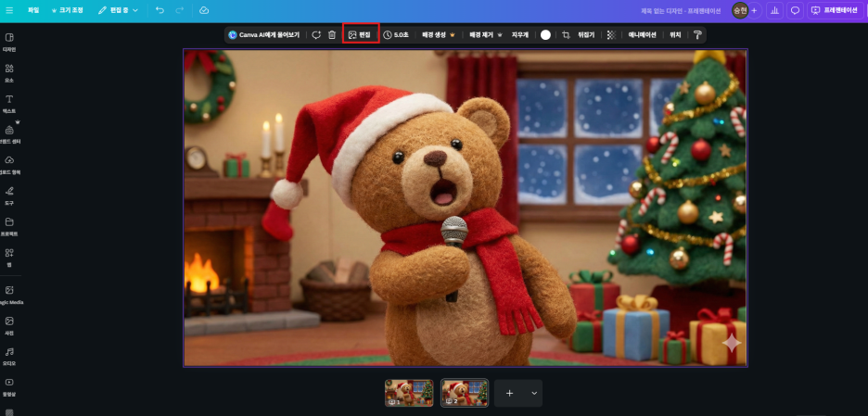This screenshot has width=868, height=416.
Task: Open the 텍스트 (Text) sidebar panel
Action: point(9,104)
